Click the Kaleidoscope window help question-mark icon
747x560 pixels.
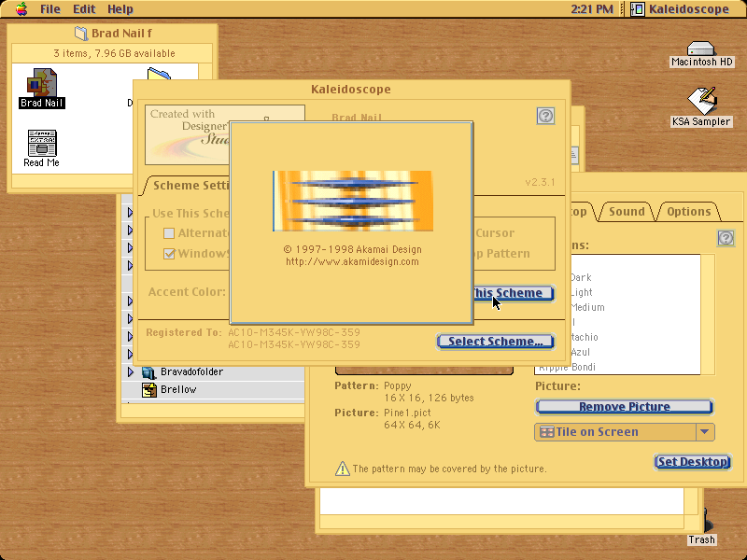(x=545, y=116)
